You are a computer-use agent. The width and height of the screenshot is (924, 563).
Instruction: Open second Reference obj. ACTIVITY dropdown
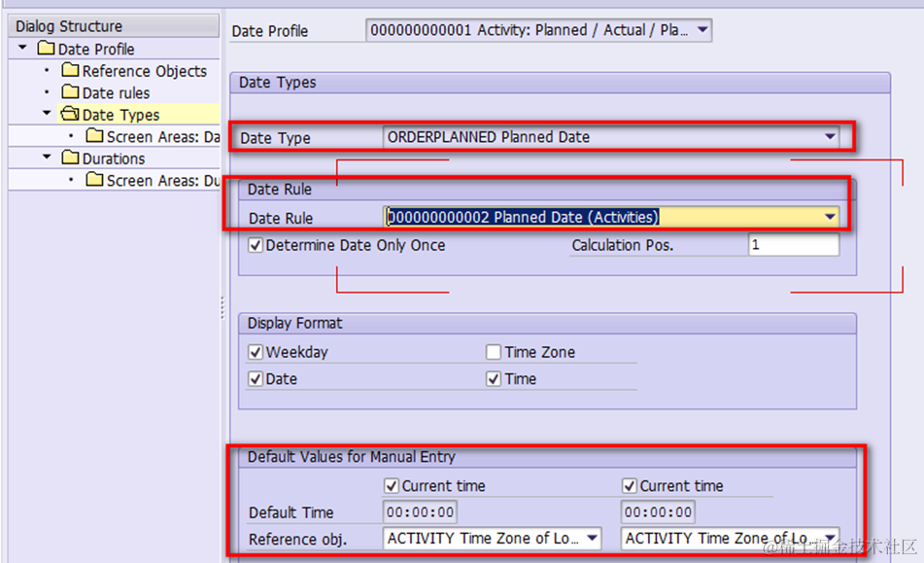point(830,538)
